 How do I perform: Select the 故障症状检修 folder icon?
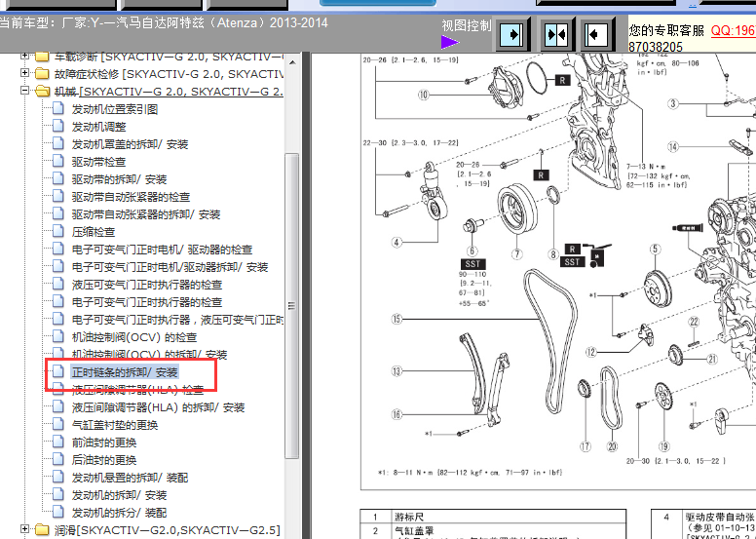click(x=43, y=74)
